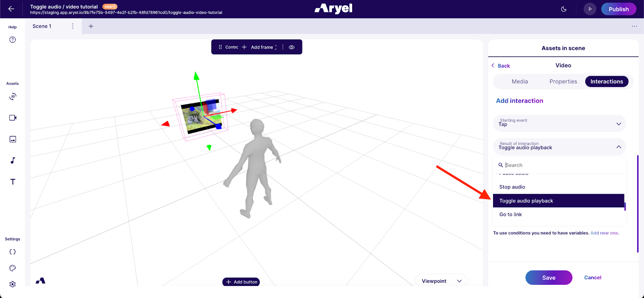Click the right panel vertical scrollbar
The image size is (644, 298).
(x=638, y=204)
